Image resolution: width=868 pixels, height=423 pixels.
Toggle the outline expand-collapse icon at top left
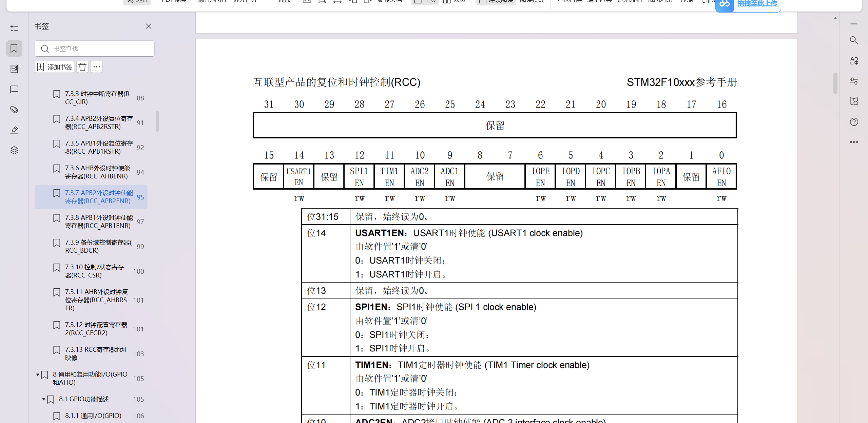(14, 28)
